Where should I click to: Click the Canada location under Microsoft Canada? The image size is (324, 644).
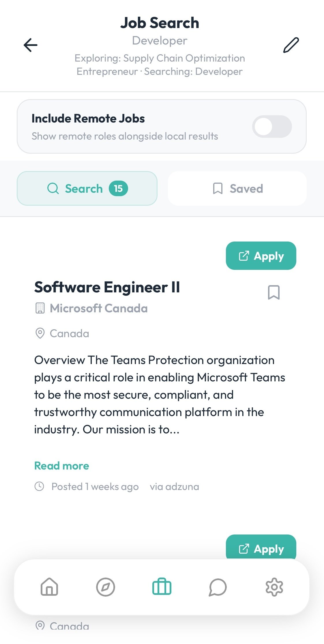(69, 333)
